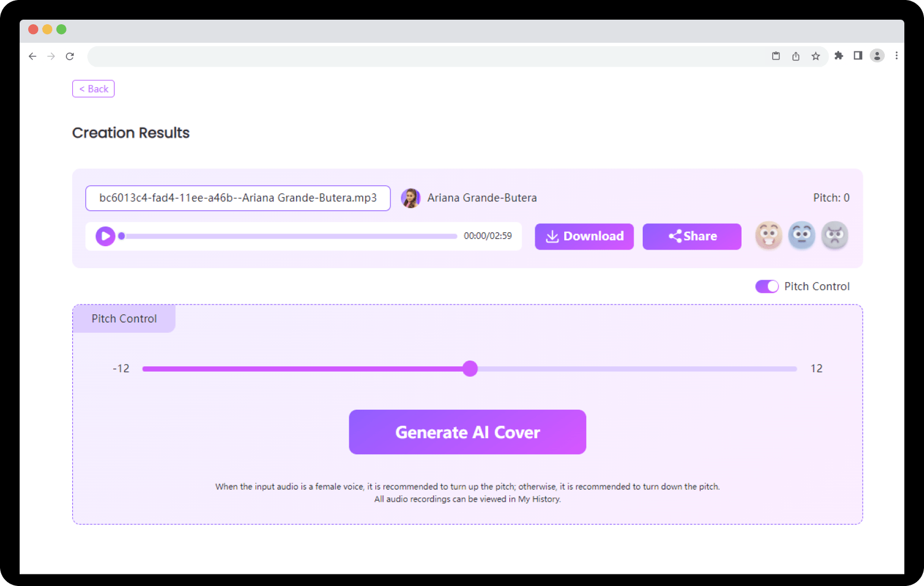Click the Pitch: 0 value

831,198
